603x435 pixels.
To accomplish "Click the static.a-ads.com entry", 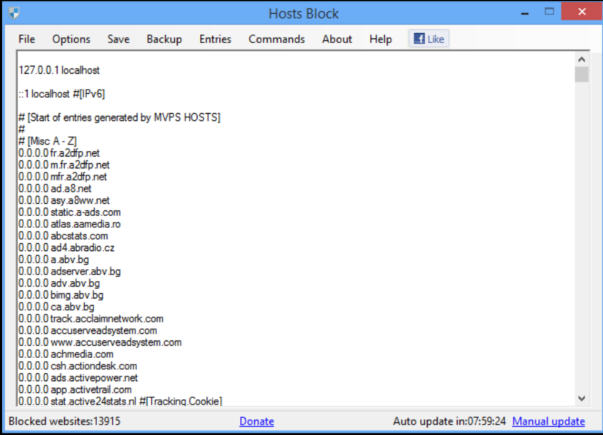I will coord(70,212).
